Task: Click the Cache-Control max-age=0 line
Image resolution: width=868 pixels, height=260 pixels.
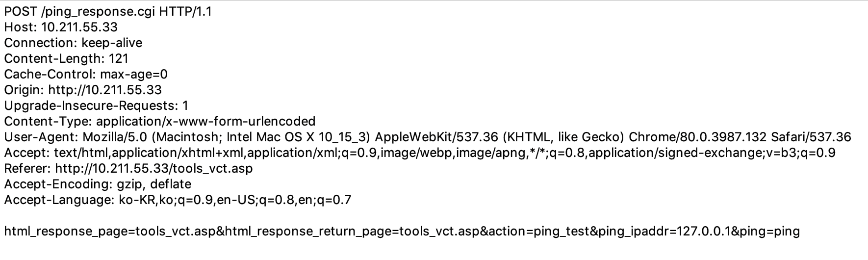Action: [86, 74]
